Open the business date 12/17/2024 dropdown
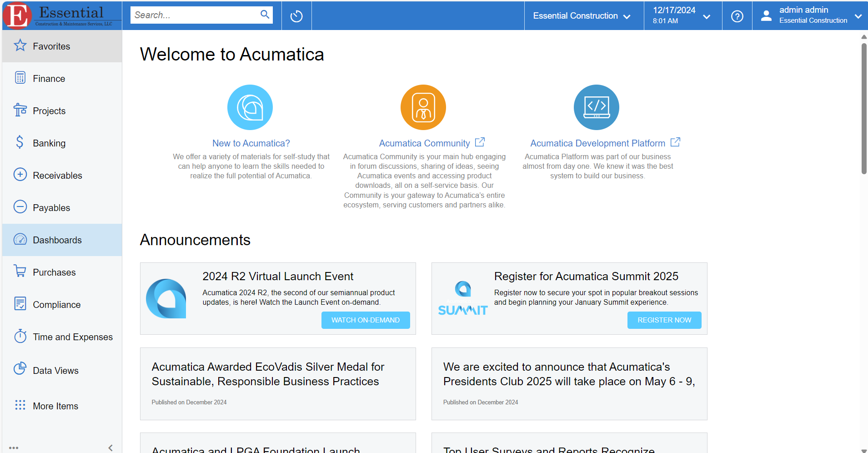This screenshot has width=868, height=453. [x=682, y=16]
